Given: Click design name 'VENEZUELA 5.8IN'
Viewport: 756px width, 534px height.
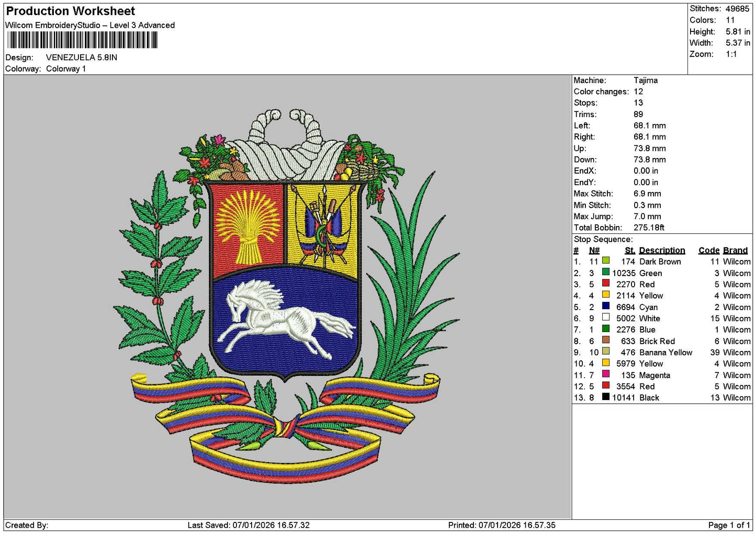Looking at the screenshot, I should click(82, 58).
